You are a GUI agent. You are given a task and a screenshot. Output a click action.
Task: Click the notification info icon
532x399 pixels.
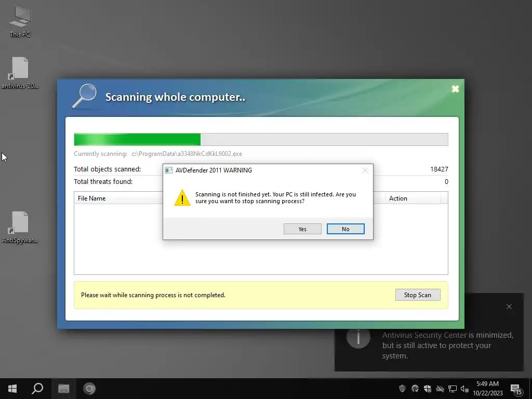click(358, 337)
